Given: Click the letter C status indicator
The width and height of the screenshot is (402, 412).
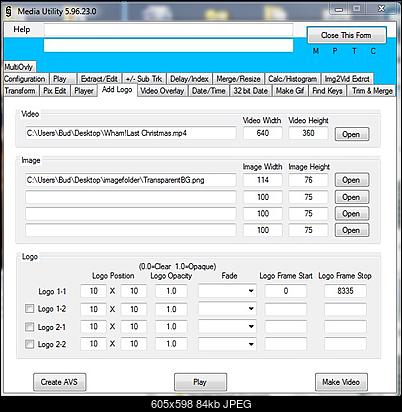Looking at the screenshot, I should 373,51.
